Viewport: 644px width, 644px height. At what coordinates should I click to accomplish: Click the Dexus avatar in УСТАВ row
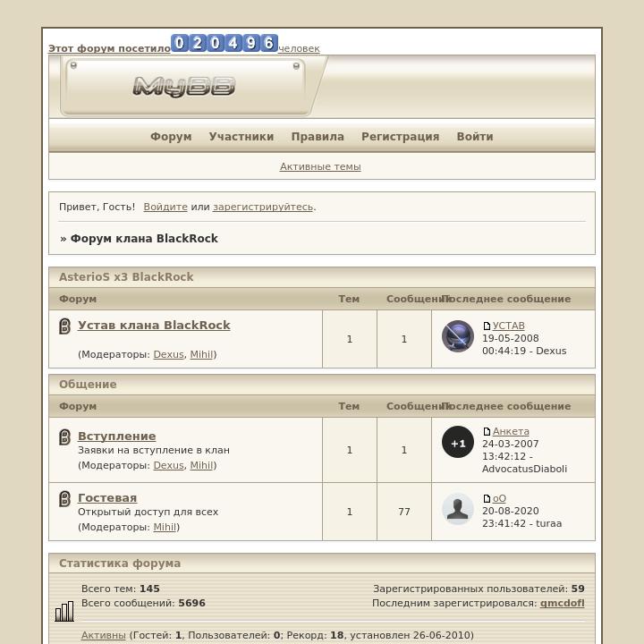click(x=458, y=336)
